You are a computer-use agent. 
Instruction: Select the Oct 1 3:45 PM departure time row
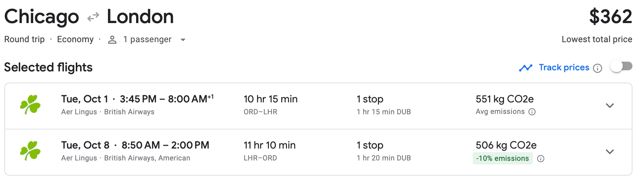(x=137, y=99)
